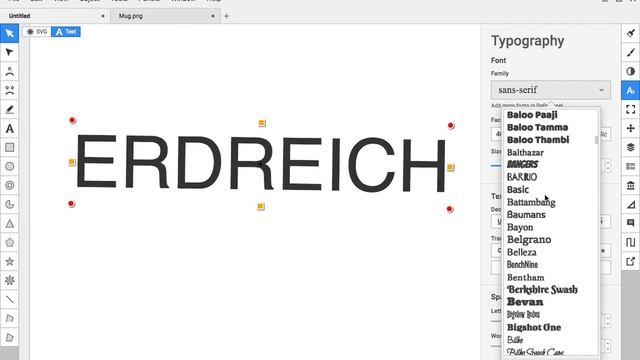Open the Geometry triangle-ruler panel
This screenshot has height=360, width=640.
pos(631,204)
